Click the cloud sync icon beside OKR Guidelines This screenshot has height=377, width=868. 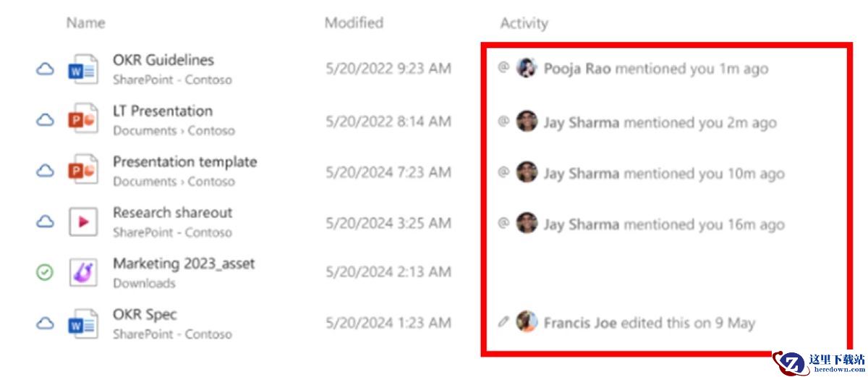(x=45, y=70)
